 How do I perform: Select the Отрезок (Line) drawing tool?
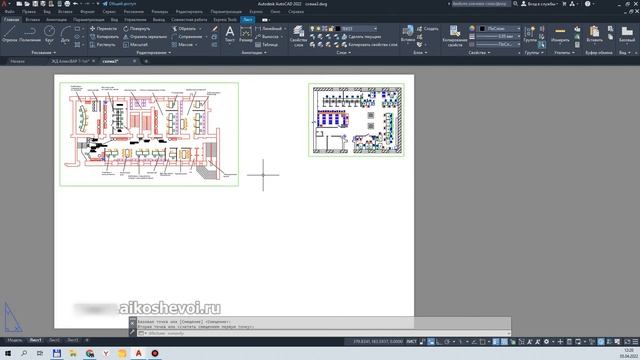click(x=10, y=34)
